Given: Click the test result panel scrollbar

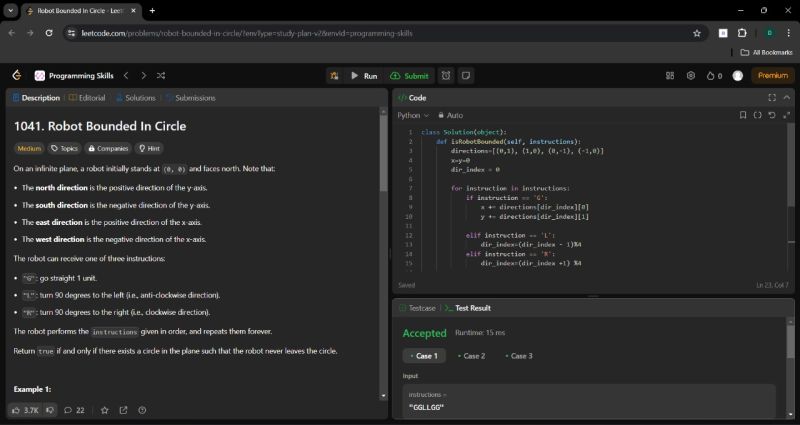Looking at the screenshot, I should 791,342.
